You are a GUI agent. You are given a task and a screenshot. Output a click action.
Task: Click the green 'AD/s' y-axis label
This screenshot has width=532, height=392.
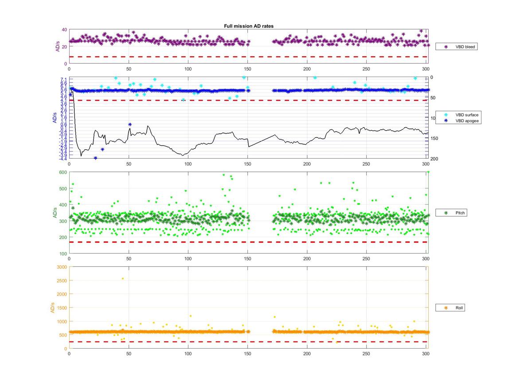[x=55, y=213]
